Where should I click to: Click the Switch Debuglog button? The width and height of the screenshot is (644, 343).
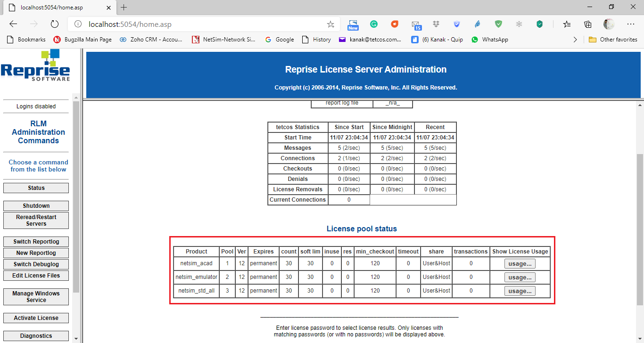coord(36,264)
